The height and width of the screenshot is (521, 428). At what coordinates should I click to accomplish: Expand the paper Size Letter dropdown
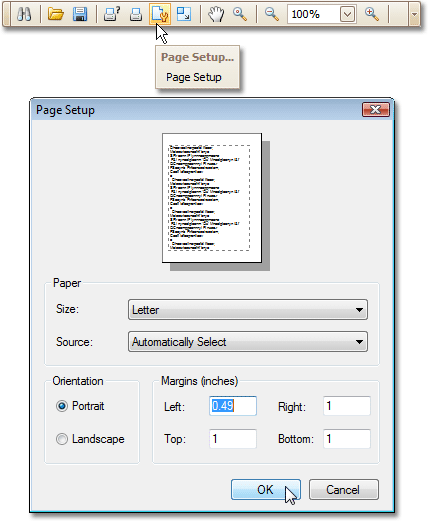click(x=248, y=310)
